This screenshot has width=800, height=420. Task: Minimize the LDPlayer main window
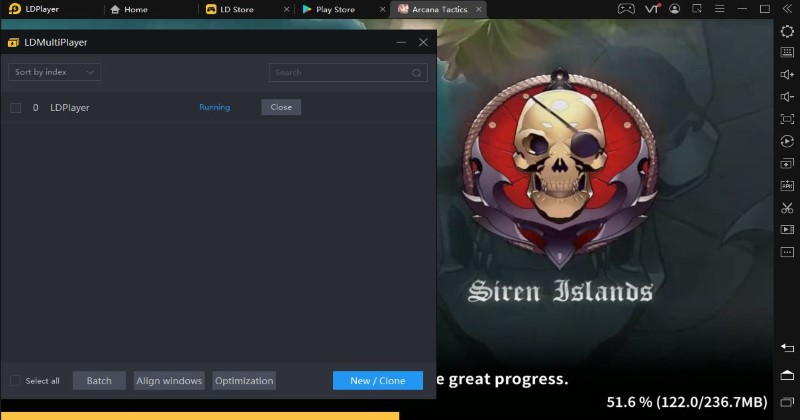[x=742, y=9]
